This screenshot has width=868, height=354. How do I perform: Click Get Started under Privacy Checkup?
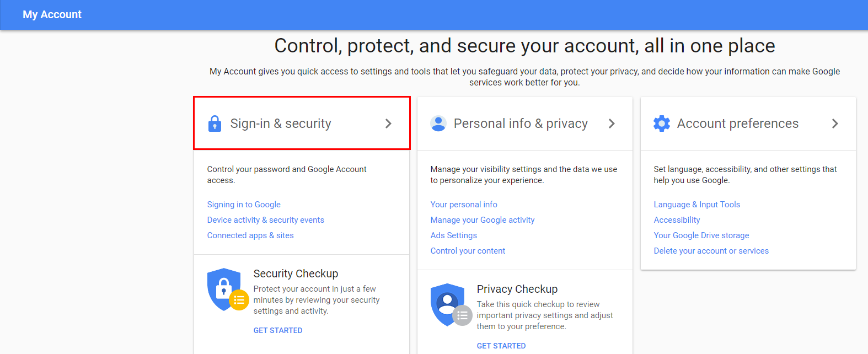[501, 346]
